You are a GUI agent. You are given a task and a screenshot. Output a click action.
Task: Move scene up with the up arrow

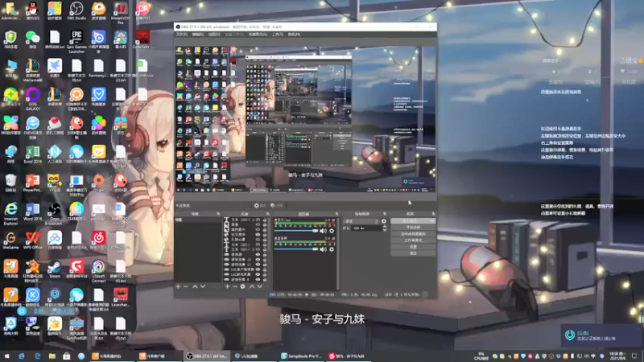(195, 286)
